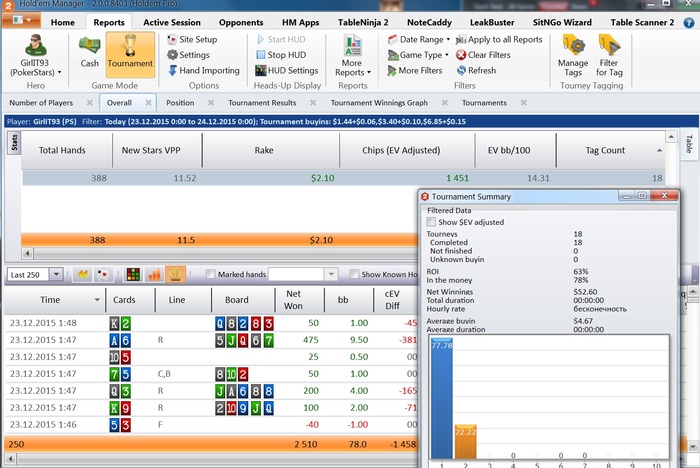Toggle Marked hands checkbox
The height and width of the screenshot is (468, 700).
tap(210, 274)
